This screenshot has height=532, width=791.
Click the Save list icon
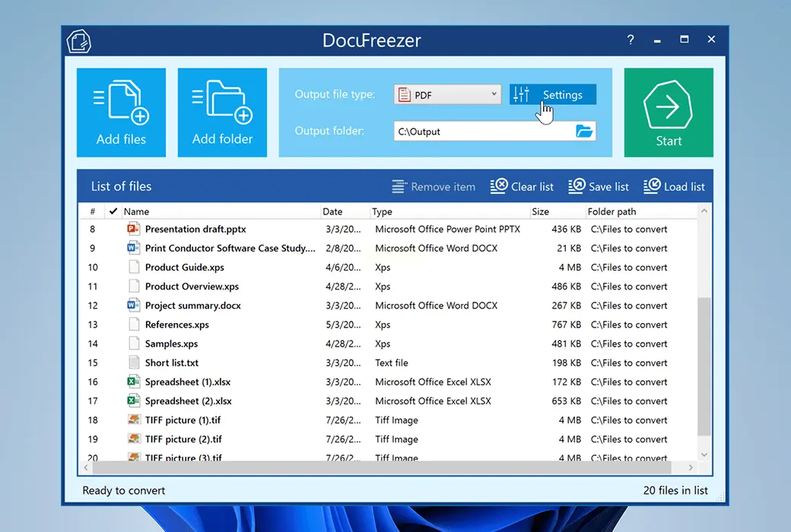[577, 186]
